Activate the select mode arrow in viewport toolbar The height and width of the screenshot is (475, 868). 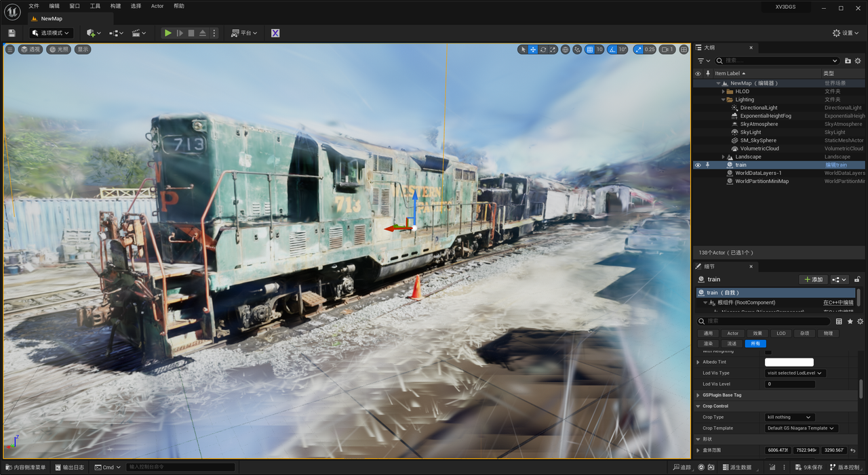pos(523,49)
